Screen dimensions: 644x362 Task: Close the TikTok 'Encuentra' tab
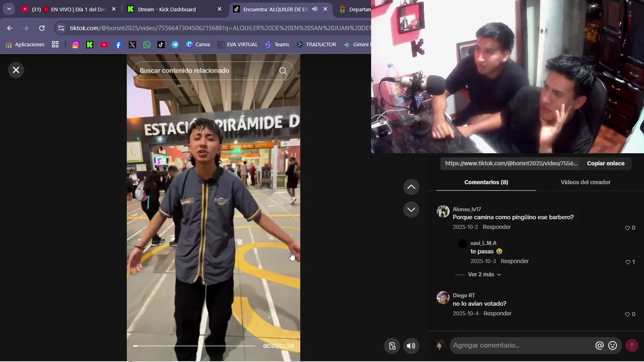[x=325, y=9]
